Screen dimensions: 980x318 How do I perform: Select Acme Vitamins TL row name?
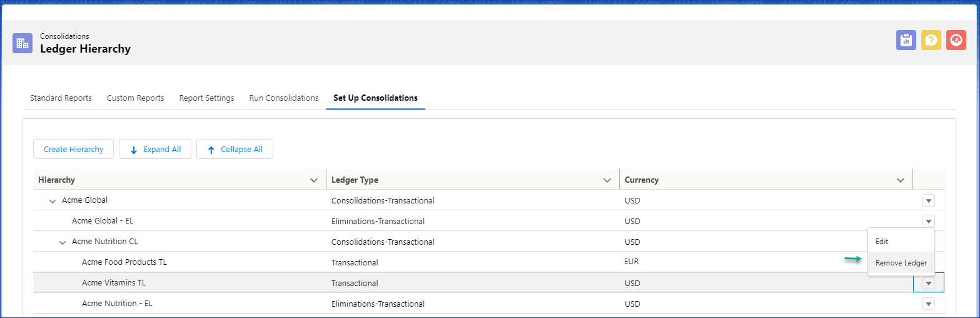click(114, 283)
